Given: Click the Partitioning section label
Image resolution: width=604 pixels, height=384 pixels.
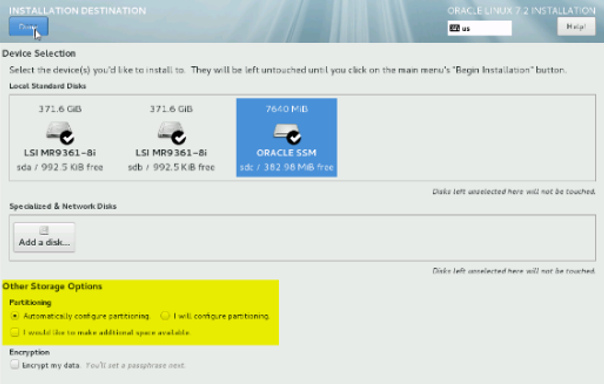Looking at the screenshot, I should [30, 302].
